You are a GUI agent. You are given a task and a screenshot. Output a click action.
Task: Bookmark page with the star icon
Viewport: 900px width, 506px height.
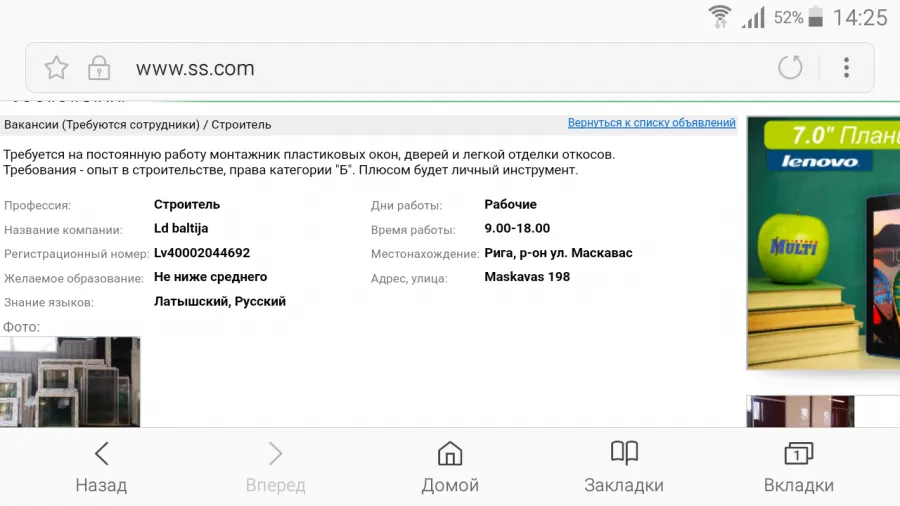[56, 68]
